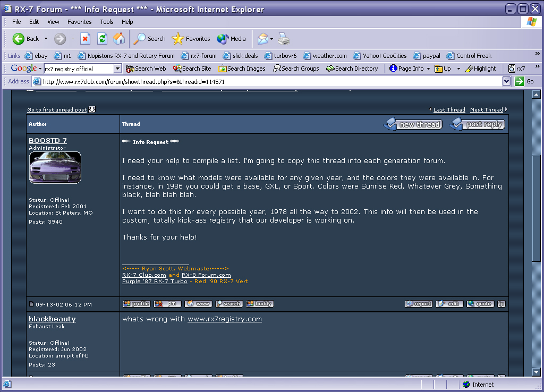Expand the Back button history dropdown

46,39
